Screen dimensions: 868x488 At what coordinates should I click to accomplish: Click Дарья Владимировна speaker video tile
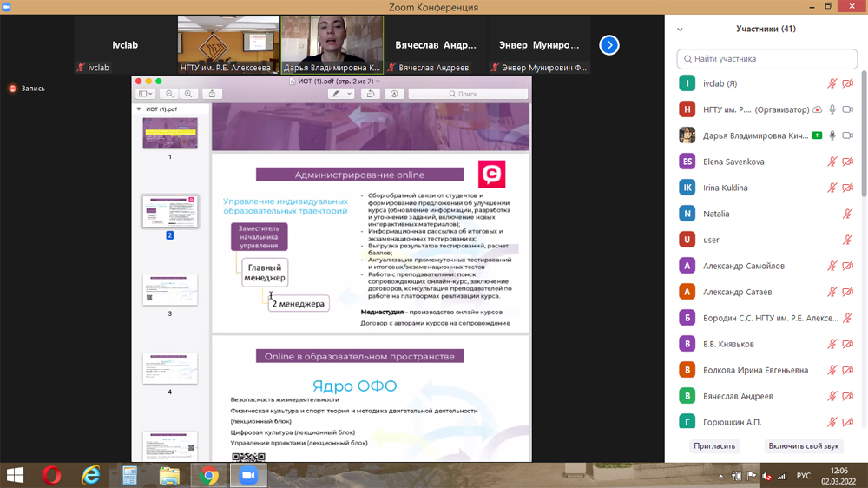pyautogui.click(x=332, y=45)
